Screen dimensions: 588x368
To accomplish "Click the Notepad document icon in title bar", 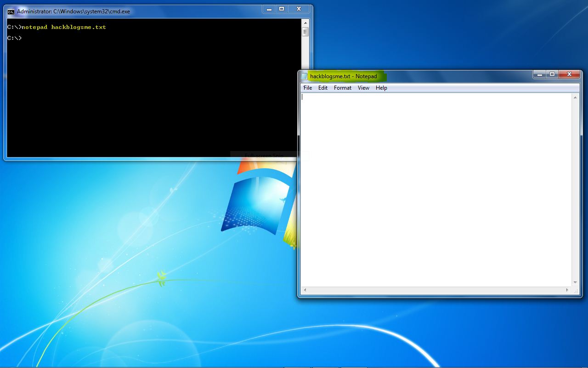I will tap(304, 76).
